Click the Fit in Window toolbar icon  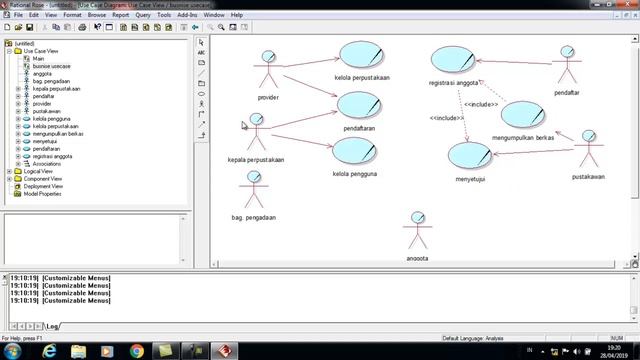click(233, 27)
